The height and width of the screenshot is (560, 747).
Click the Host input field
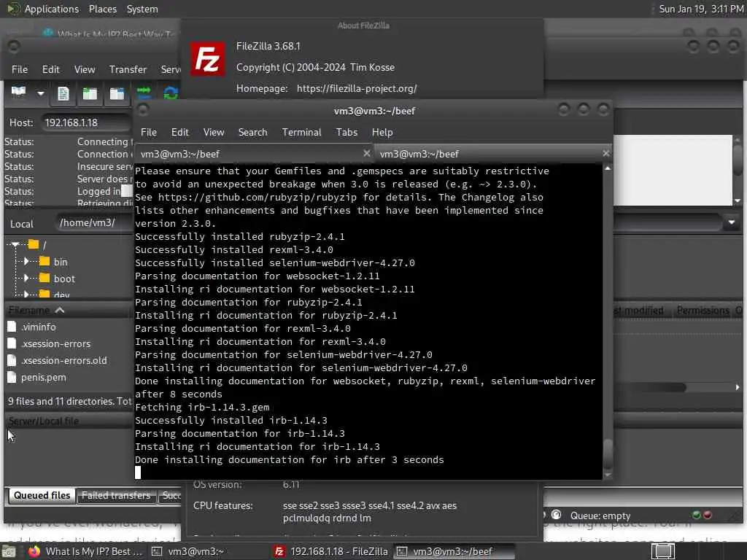[x=86, y=122]
